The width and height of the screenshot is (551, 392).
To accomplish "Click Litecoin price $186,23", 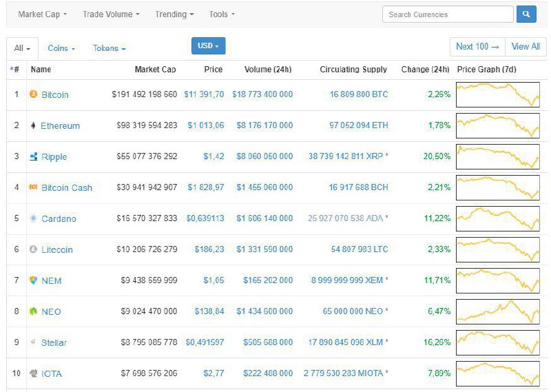I will [209, 249].
